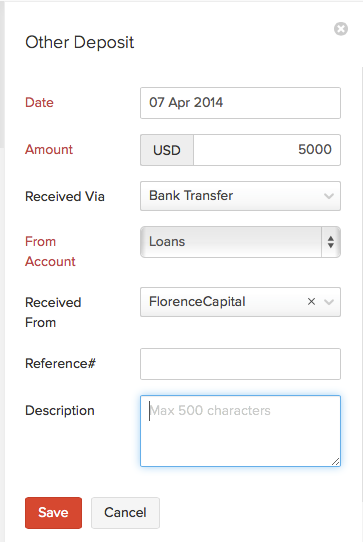
Task: Click the From Account label
Action: pyautogui.click(x=50, y=251)
